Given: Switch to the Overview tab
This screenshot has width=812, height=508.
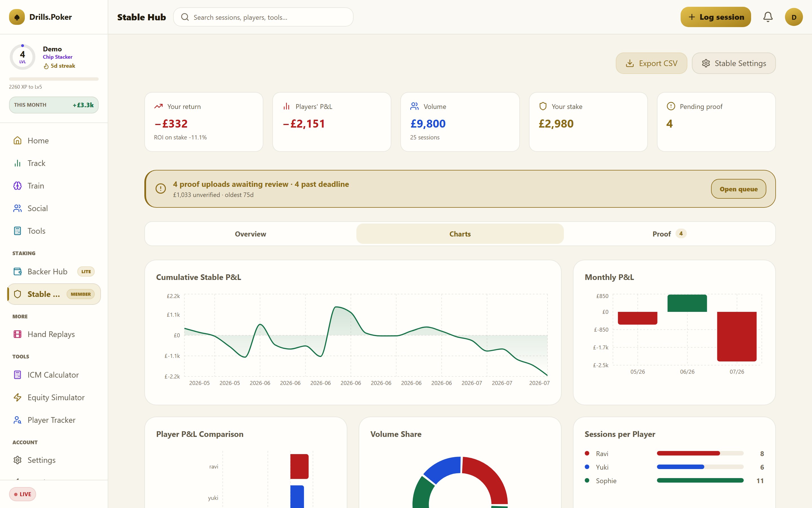Looking at the screenshot, I should 250,234.
